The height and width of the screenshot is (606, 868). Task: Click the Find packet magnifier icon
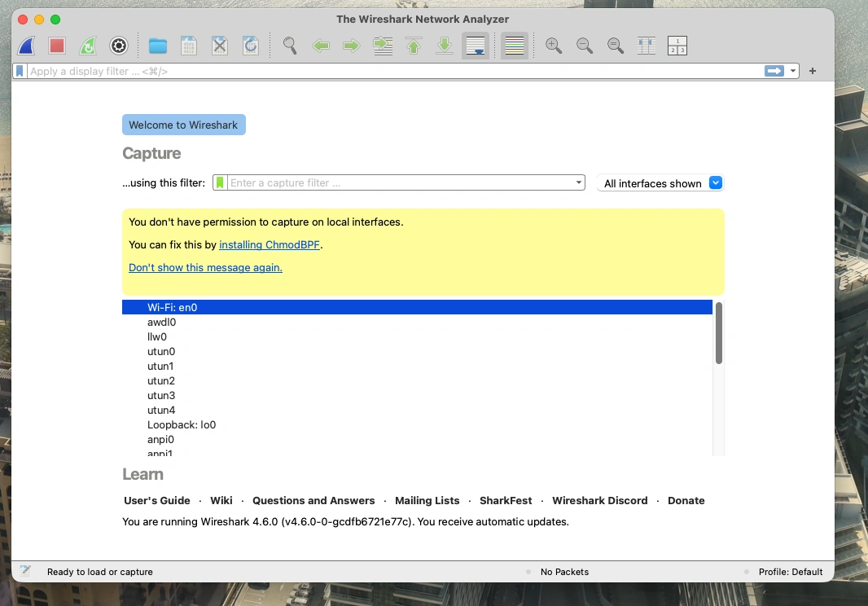click(x=290, y=46)
